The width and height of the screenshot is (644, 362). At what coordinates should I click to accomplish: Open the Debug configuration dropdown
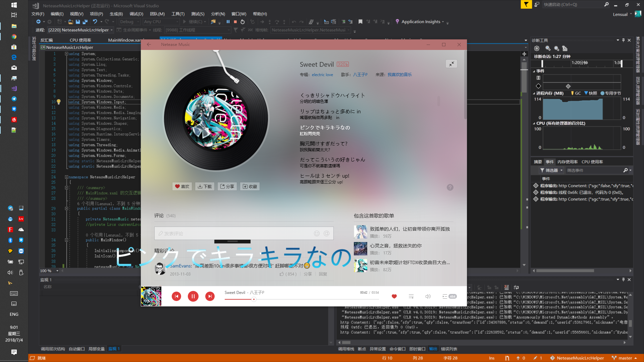coord(130,22)
